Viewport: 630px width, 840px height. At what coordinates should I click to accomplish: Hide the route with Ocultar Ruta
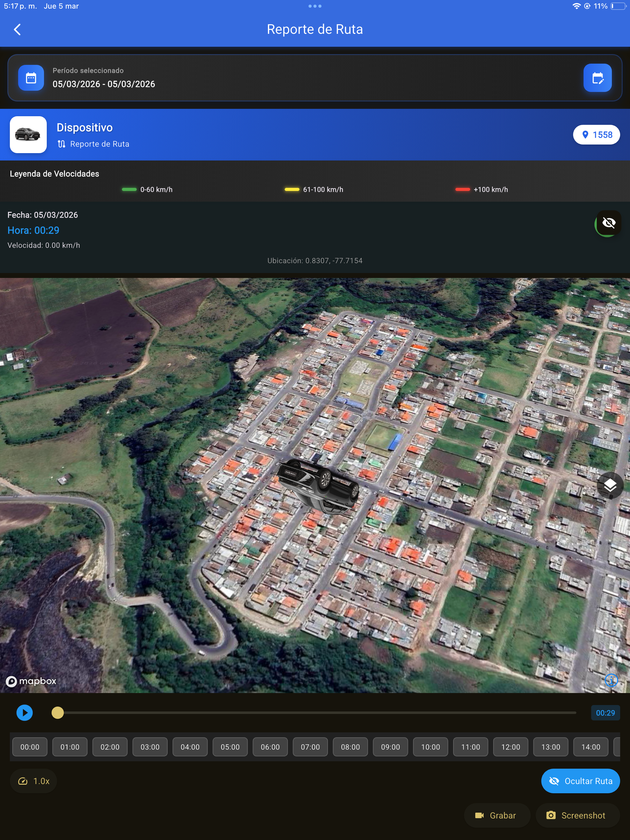580,781
